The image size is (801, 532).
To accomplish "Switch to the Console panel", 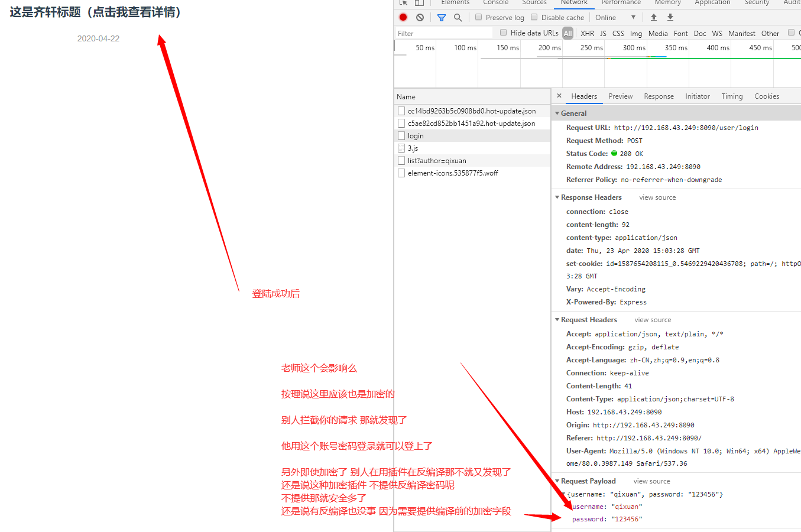I will (x=495, y=2).
